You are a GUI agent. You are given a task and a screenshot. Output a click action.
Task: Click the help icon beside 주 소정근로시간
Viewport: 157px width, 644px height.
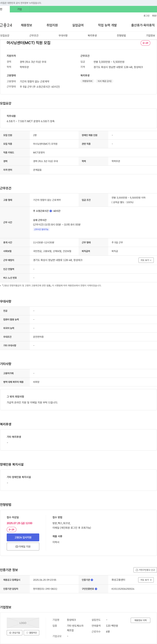[x=51, y=211]
